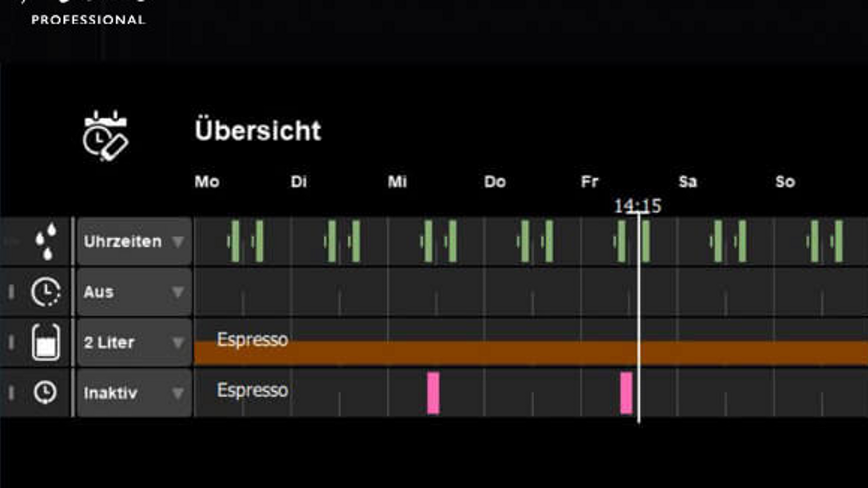Click the drag handle left of the Inaktiv row
868x488 pixels.
click(12, 393)
